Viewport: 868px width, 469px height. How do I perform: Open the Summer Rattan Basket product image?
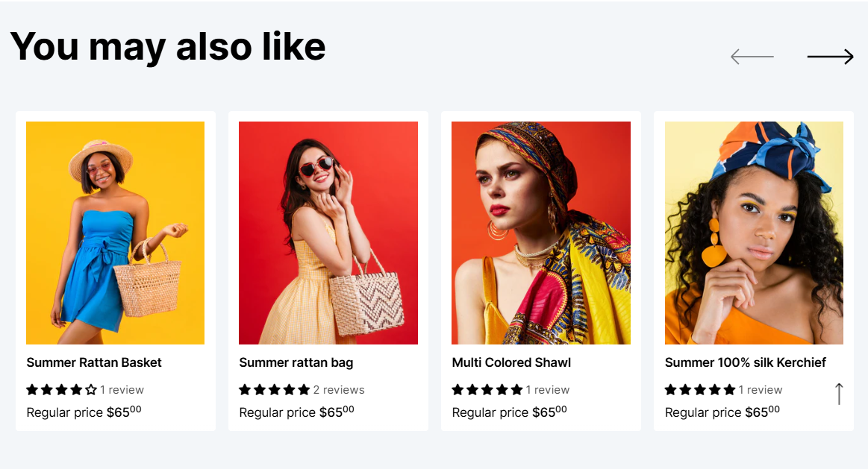pyautogui.click(x=115, y=233)
